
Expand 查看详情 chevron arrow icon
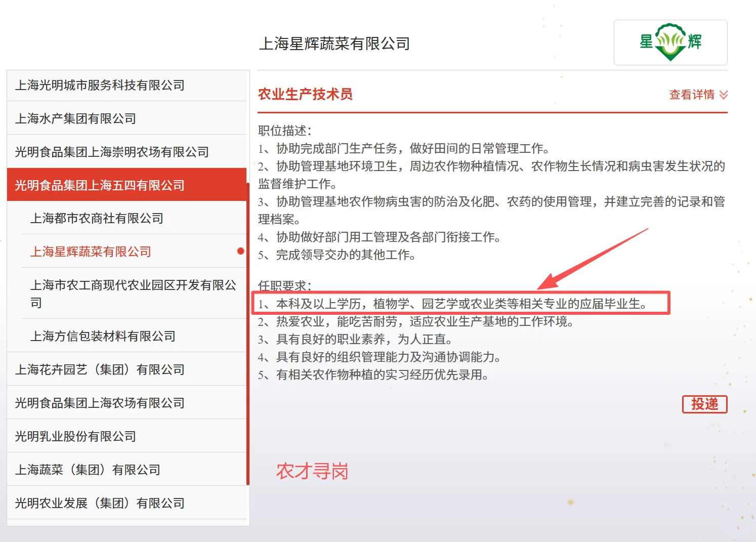724,95
